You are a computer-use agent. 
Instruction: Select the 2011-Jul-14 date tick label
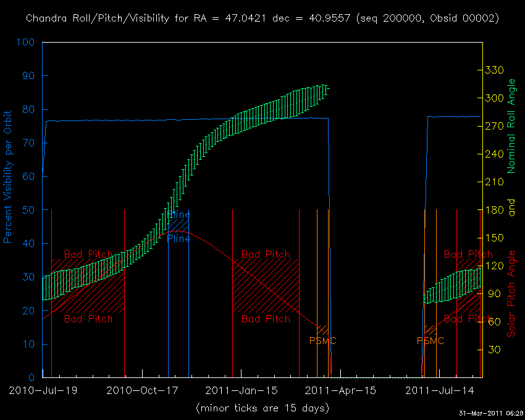439,390
